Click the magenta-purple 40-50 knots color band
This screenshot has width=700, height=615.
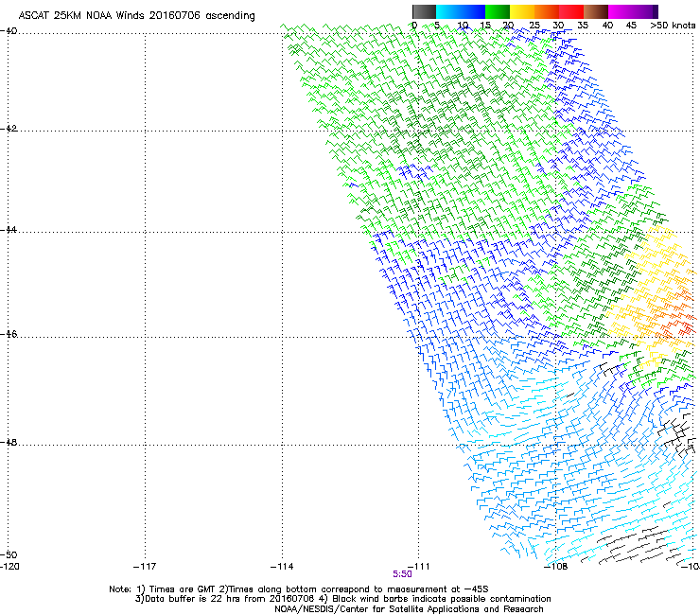633,11
